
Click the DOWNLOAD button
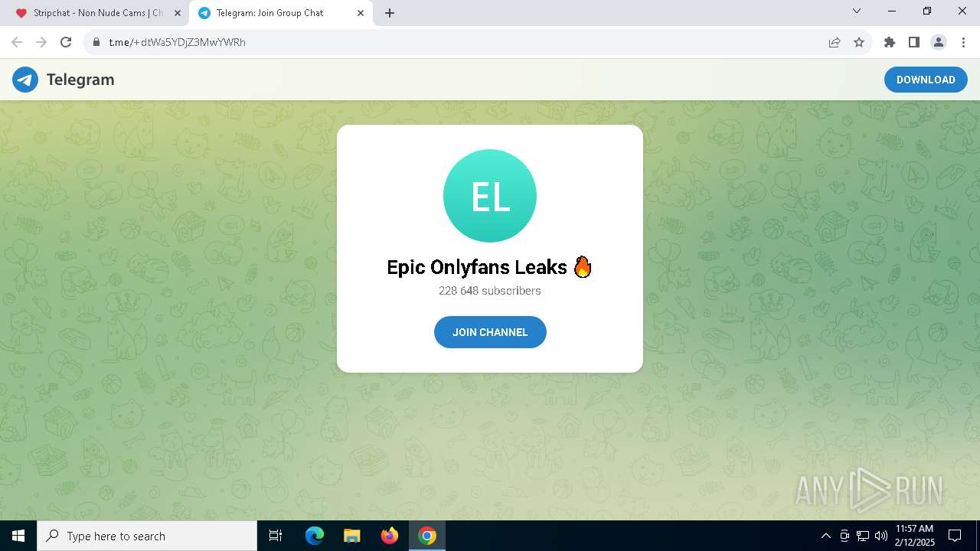pos(926,80)
